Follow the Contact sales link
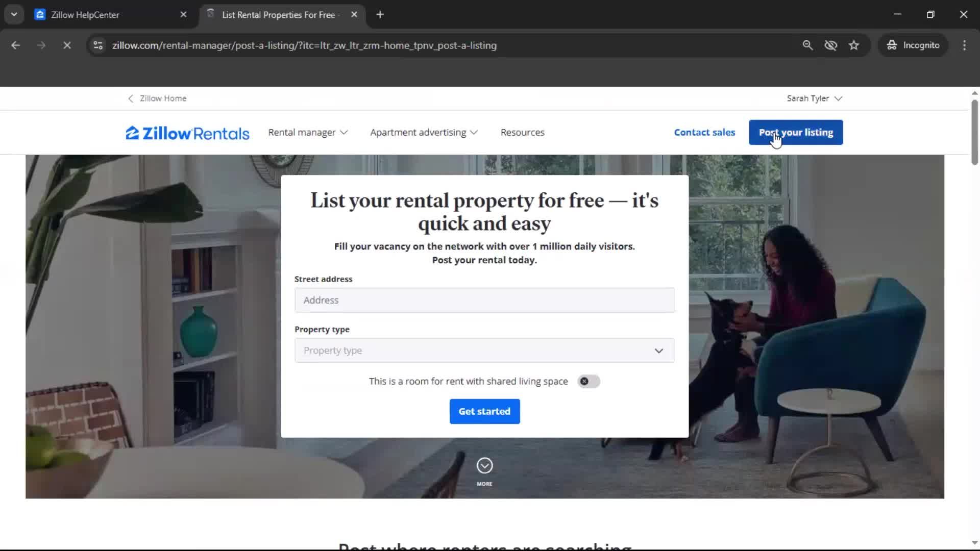The height and width of the screenshot is (551, 980). (704, 132)
